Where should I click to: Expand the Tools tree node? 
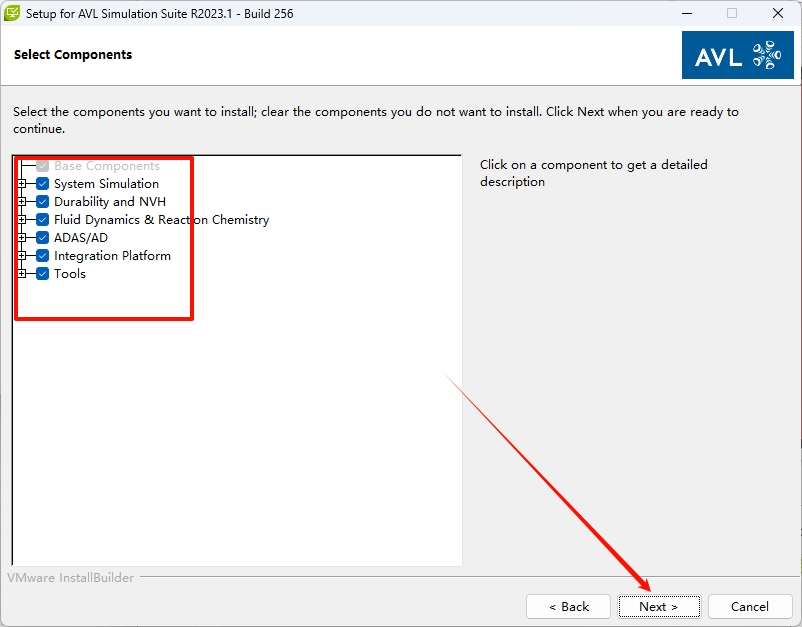click(x=22, y=274)
